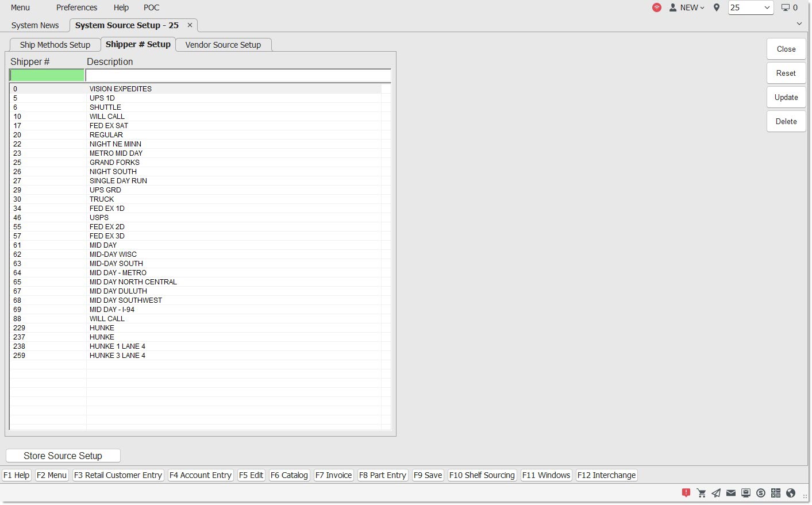Click the calculator icon in status bar
This screenshot has width=812, height=505.
[x=776, y=493]
